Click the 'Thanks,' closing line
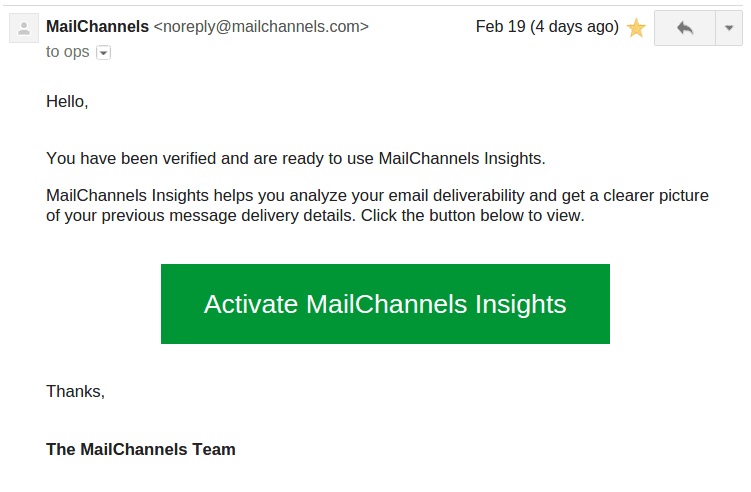The height and width of the screenshot is (492, 751). click(x=75, y=391)
